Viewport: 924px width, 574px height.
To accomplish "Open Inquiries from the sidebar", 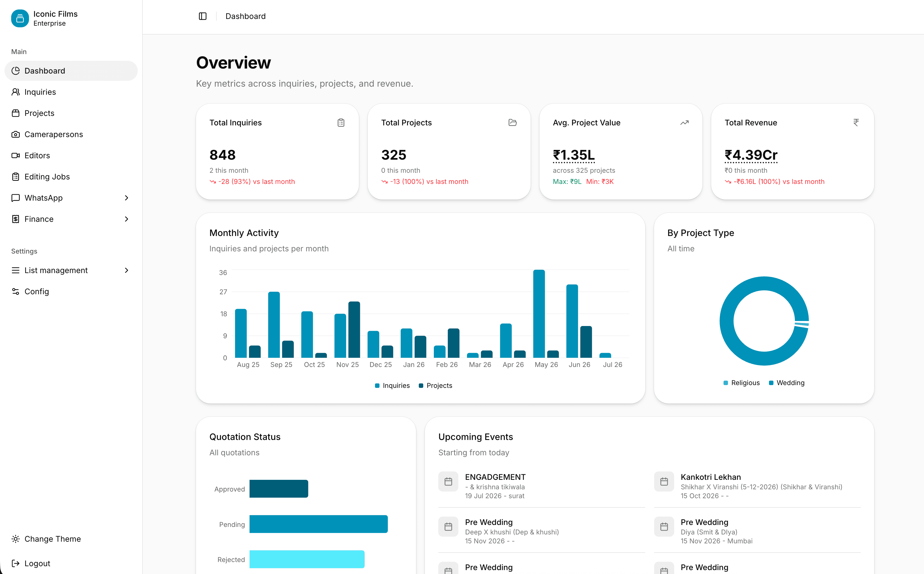I will pyautogui.click(x=71, y=92).
